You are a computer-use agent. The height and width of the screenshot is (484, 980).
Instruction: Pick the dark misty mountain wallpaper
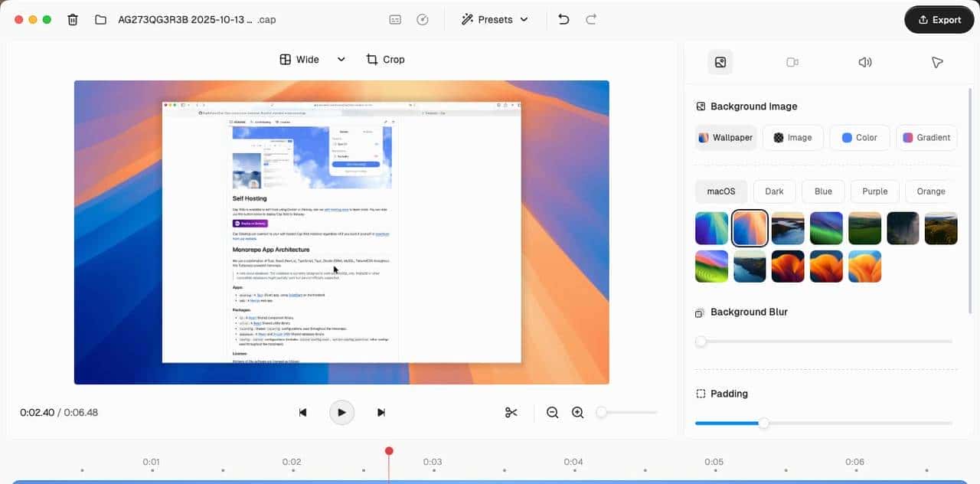[903, 228]
